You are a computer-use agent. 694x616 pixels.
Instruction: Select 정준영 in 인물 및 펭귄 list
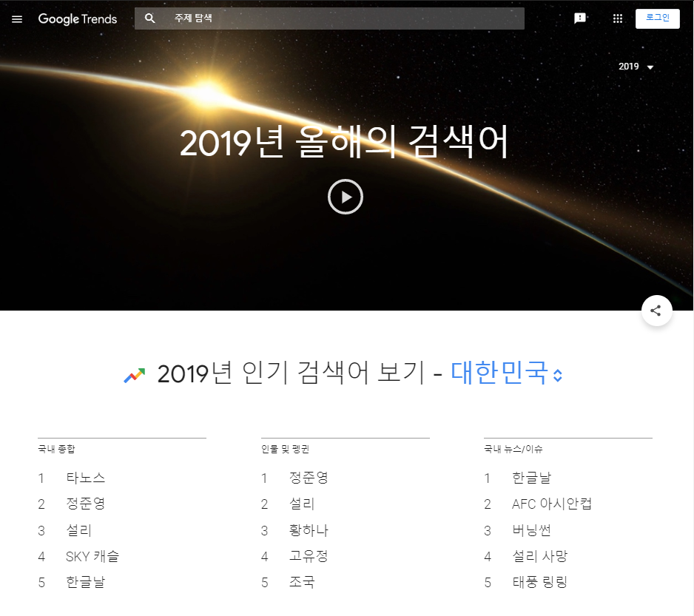coord(309,478)
